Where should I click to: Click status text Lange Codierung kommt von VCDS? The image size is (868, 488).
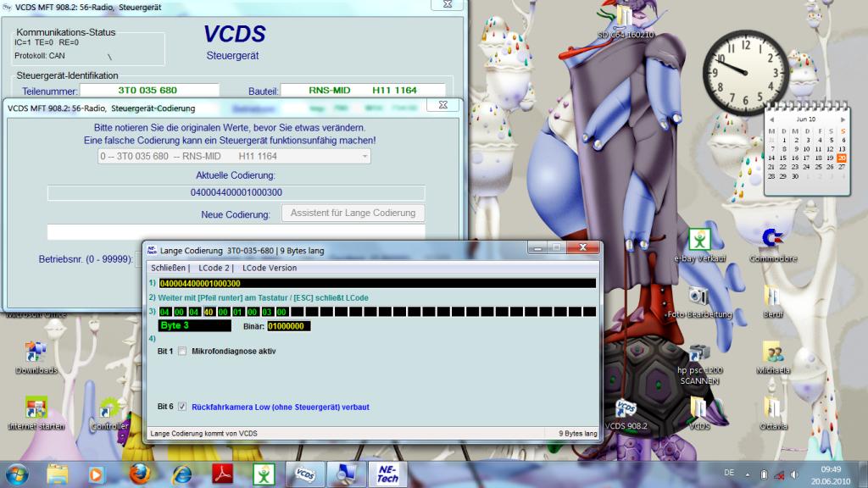pos(203,434)
